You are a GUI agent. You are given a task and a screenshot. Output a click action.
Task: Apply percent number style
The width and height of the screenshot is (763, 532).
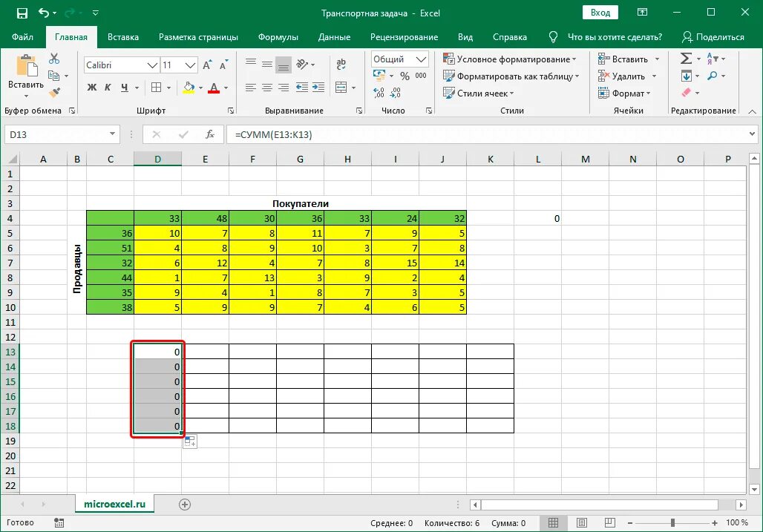(x=405, y=76)
